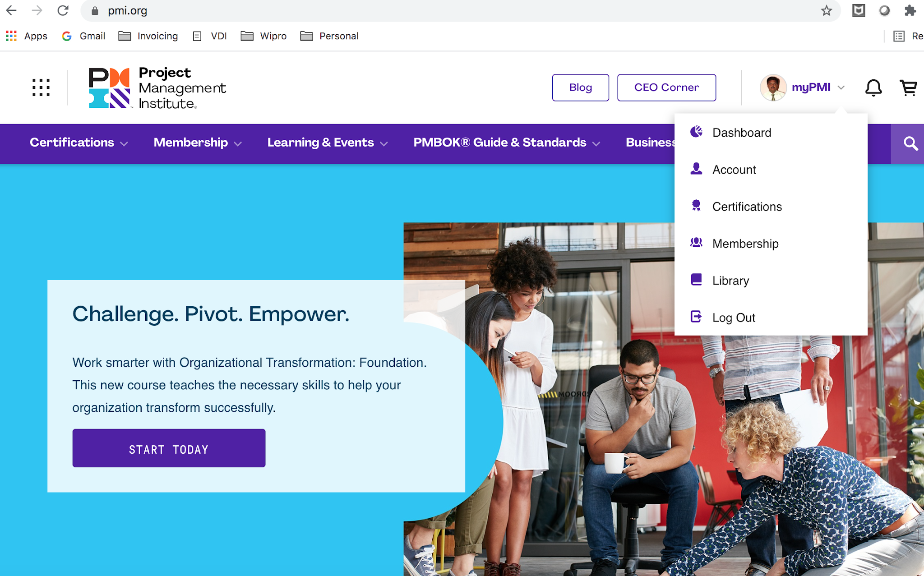Viewport: 924px width, 576px height.
Task: Choose Log Out menu entry
Action: pos(733,318)
